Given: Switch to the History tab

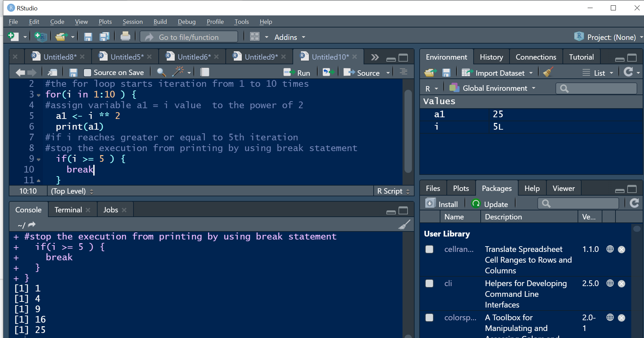Looking at the screenshot, I should [x=491, y=57].
